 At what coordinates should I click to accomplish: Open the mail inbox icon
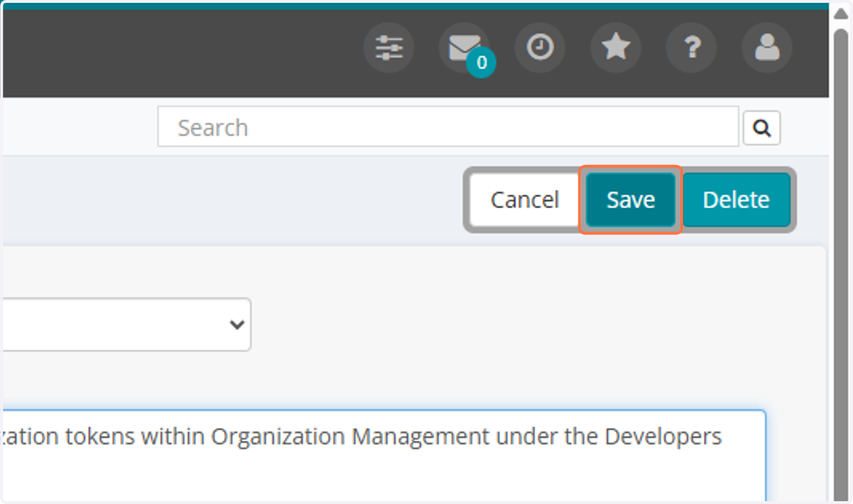click(465, 48)
